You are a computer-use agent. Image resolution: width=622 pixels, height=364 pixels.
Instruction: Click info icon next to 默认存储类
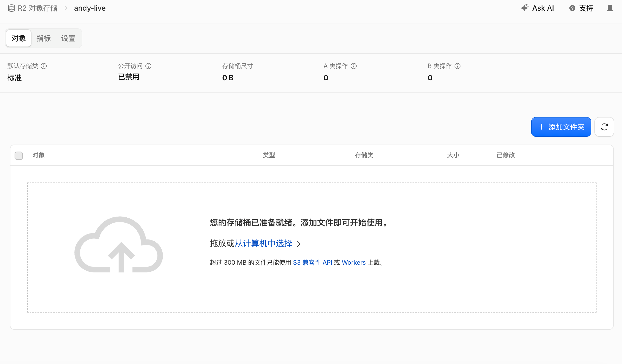point(44,66)
